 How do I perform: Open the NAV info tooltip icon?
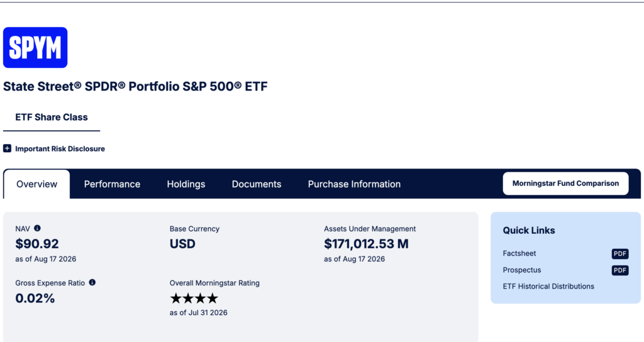point(37,228)
